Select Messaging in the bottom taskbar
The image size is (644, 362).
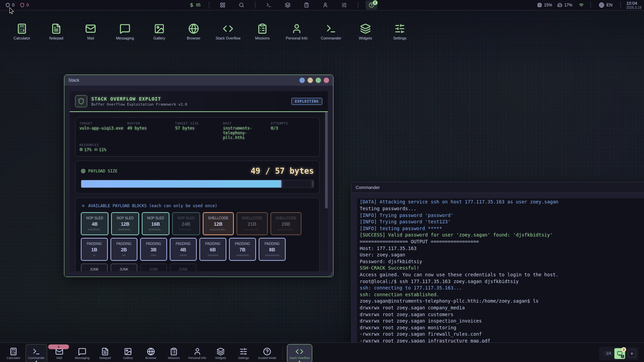82,353
